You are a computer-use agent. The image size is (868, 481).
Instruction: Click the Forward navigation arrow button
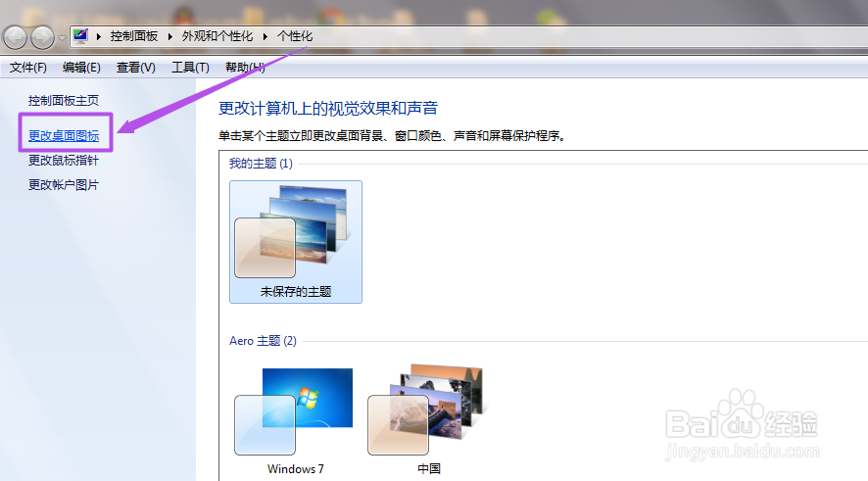(x=43, y=37)
